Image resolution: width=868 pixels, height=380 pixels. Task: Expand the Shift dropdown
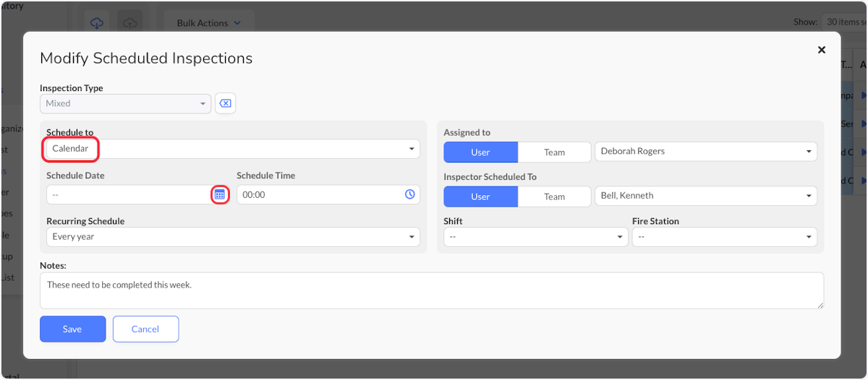(536, 237)
